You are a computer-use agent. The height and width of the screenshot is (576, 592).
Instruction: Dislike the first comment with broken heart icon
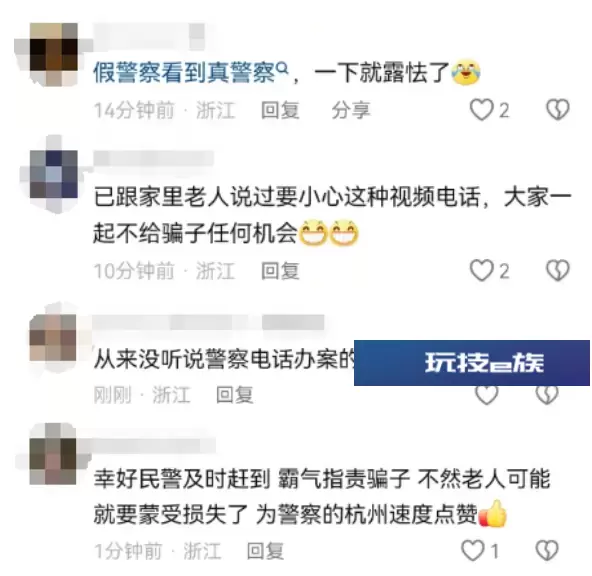[x=558, y=109]
